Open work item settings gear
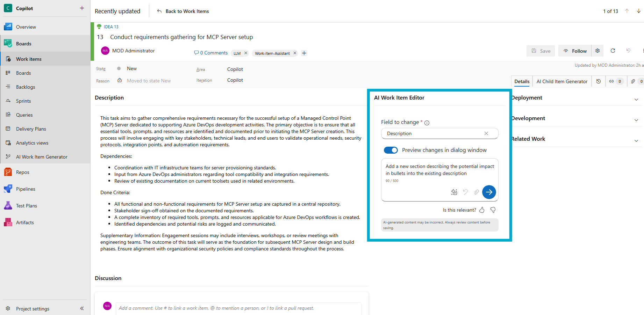This screenshot has height=315, width=644. click(x=598, y=51)
